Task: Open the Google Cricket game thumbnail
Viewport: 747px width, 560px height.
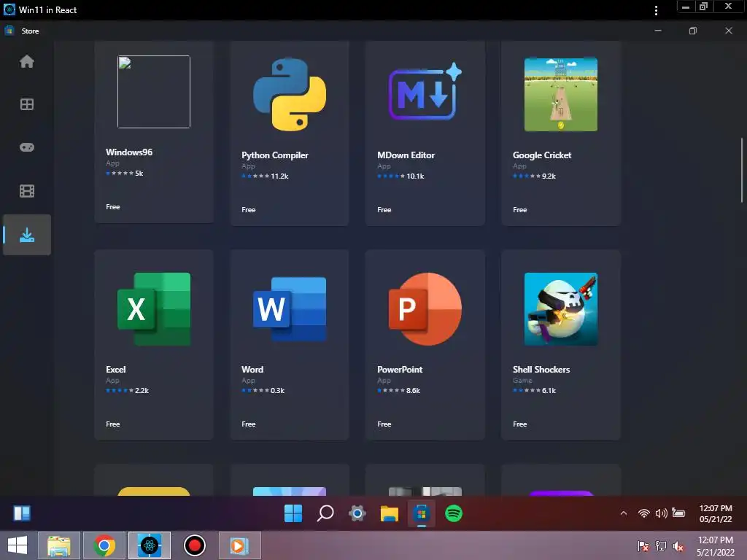Action: coord(561,94)
